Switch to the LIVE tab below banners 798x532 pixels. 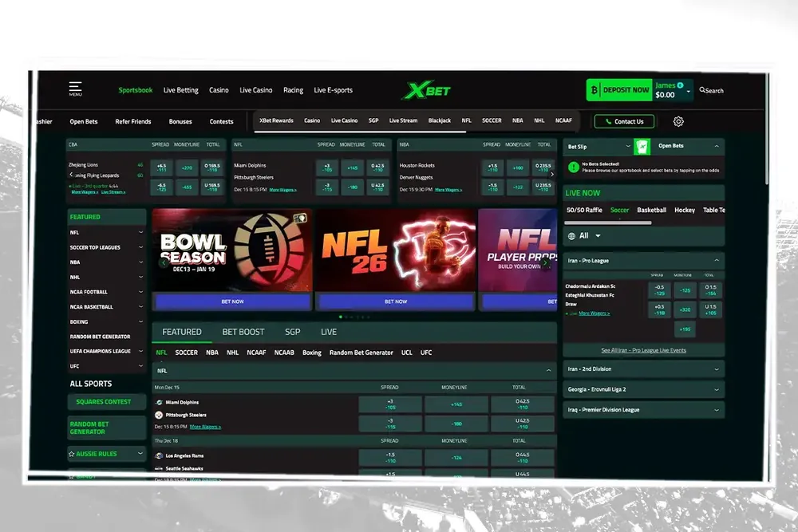pyautogui.click(x=329, y=332)
